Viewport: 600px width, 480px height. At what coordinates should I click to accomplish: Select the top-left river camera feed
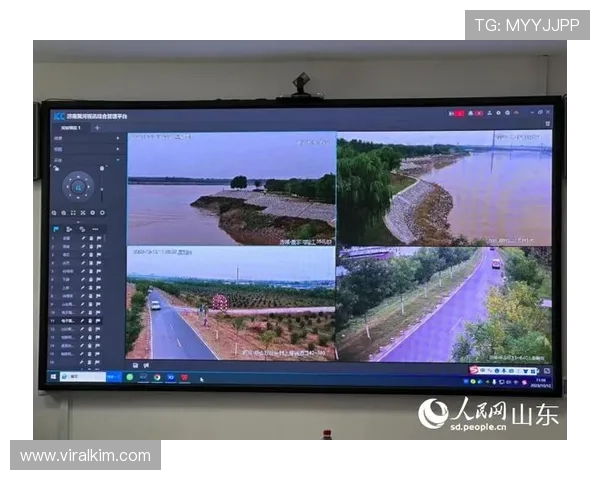tap(231, 189)
